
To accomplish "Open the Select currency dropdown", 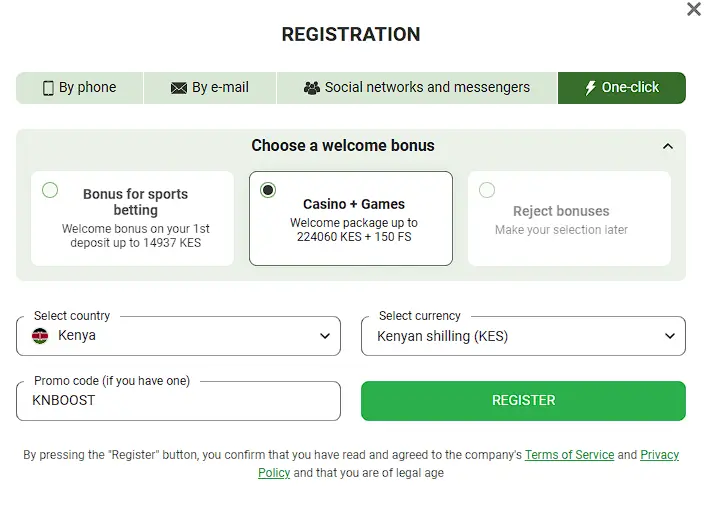I will point(523,336).
